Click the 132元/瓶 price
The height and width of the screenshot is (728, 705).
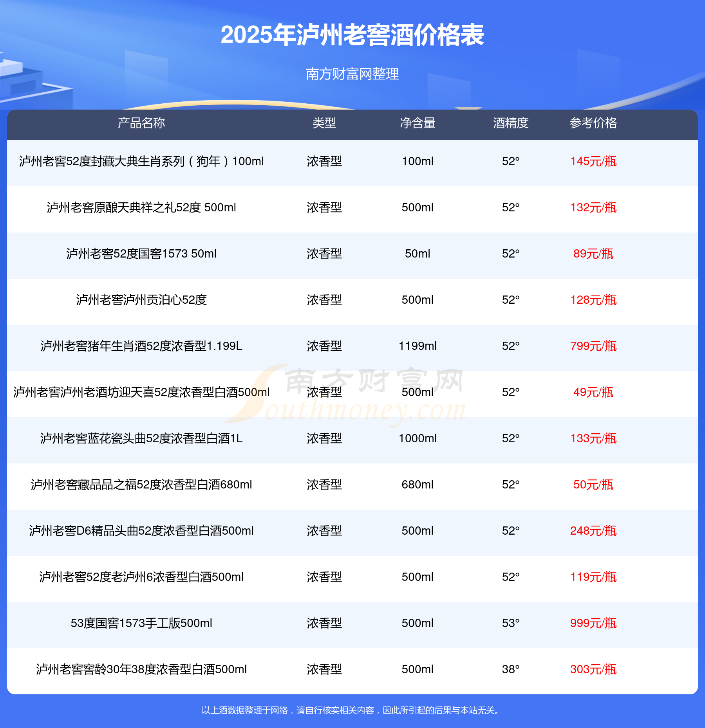[593, 207]
